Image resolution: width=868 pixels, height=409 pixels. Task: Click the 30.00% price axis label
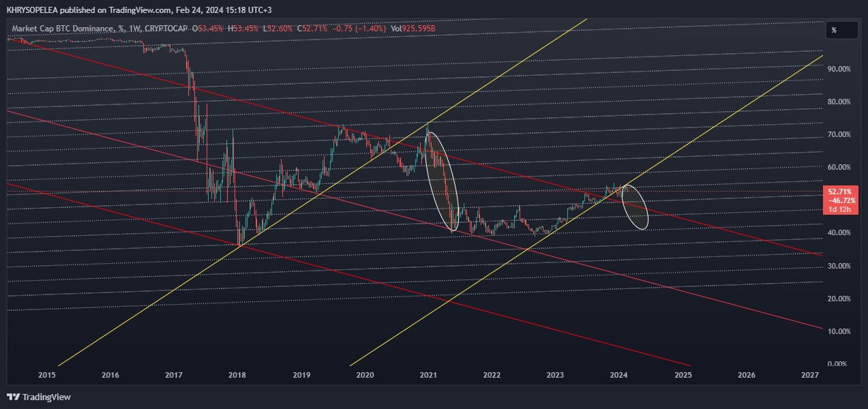(839, 266)
